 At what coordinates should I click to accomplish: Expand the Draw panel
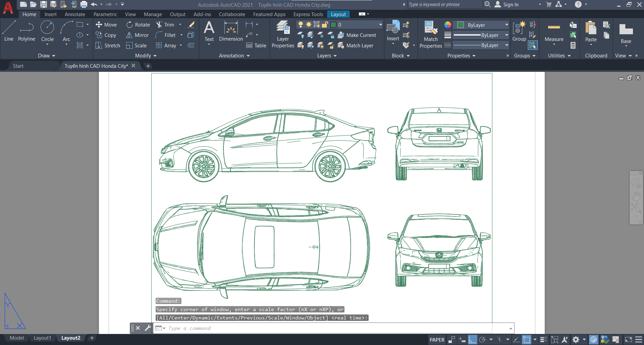[x=46, y=56]
